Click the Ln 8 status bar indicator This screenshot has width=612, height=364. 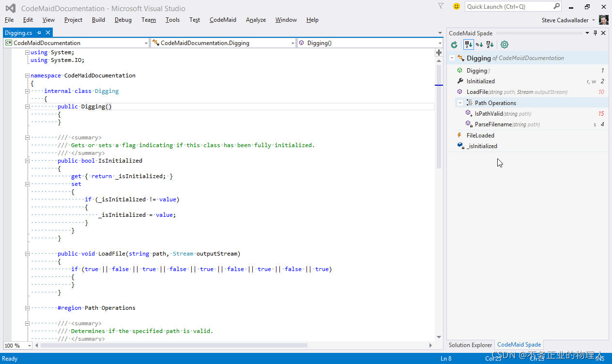(446, 359)
